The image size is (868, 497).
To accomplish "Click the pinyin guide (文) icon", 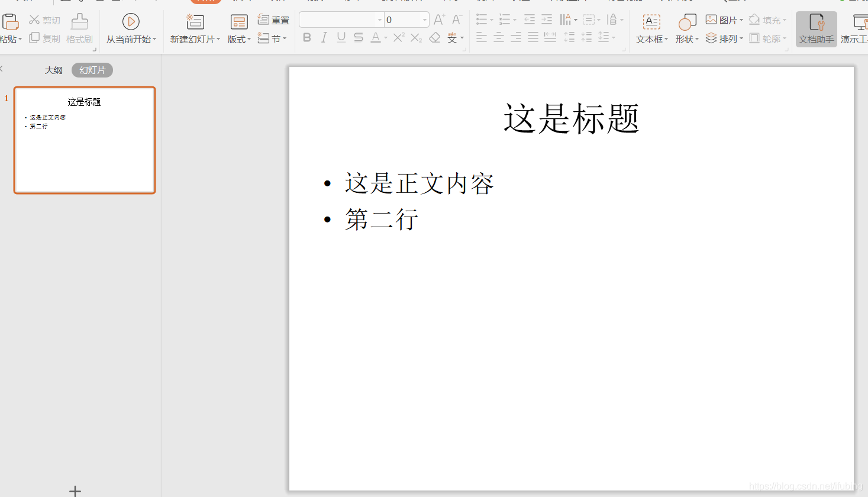I will [452, 38].
